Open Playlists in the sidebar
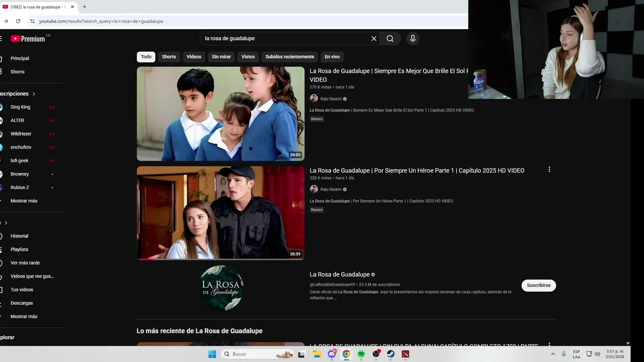 (x=19, y=249)
